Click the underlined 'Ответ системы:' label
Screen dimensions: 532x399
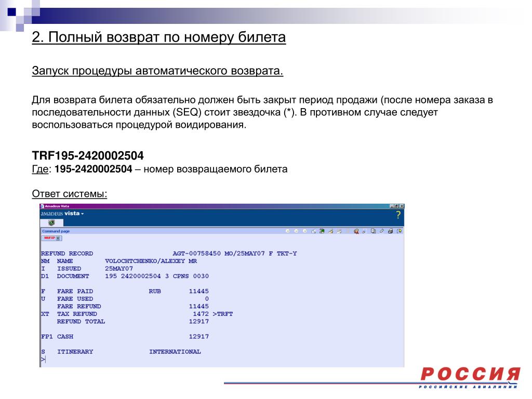[x=70, y=194]
